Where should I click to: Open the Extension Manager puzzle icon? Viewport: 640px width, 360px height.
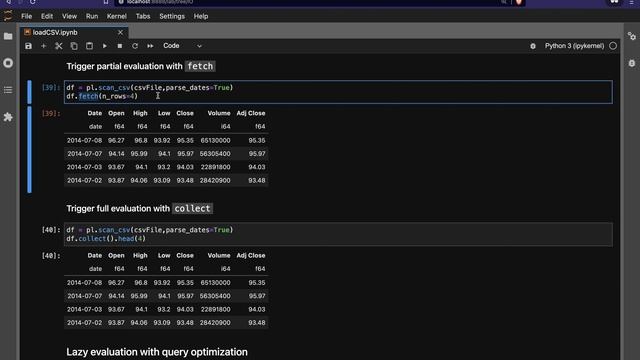(x=8, y=117)
